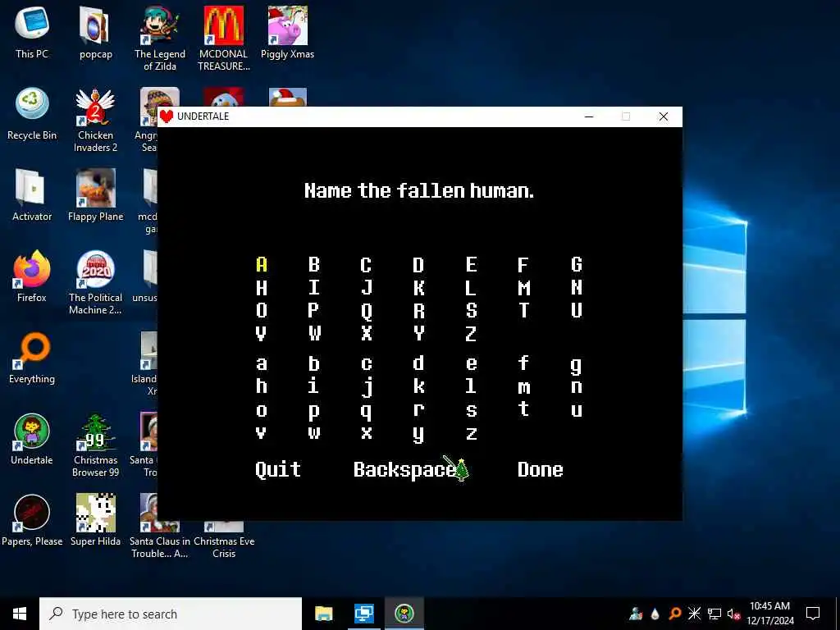This screenshot has width=840, height=630.
Task: Launch The Political Machine 2020 shortcut
Action: (95, 282)
